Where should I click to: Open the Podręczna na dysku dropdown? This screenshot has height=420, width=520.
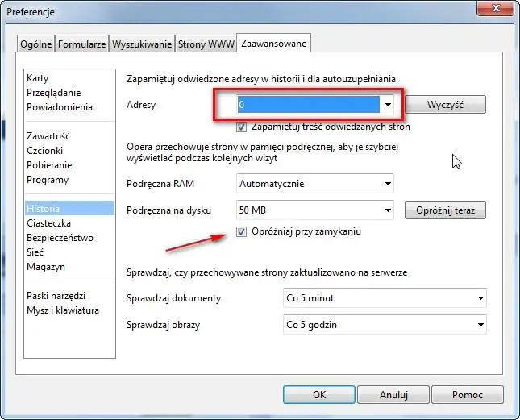coord(388,211)
